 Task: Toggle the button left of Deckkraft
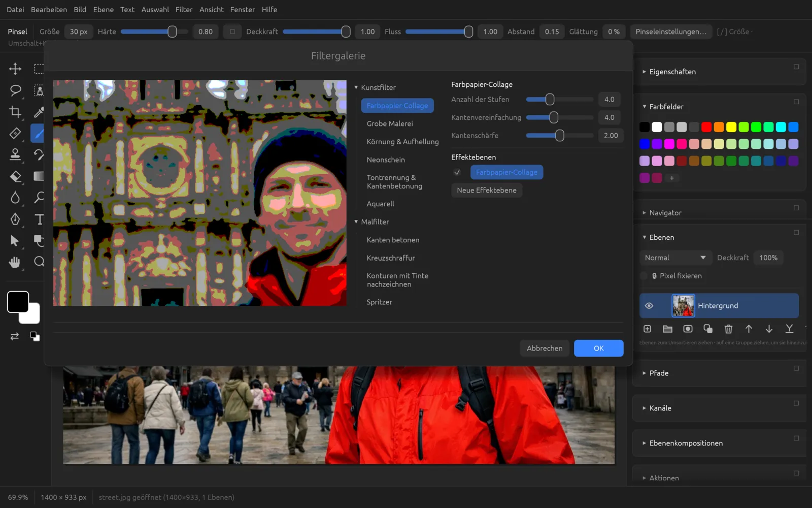point(232,31)
